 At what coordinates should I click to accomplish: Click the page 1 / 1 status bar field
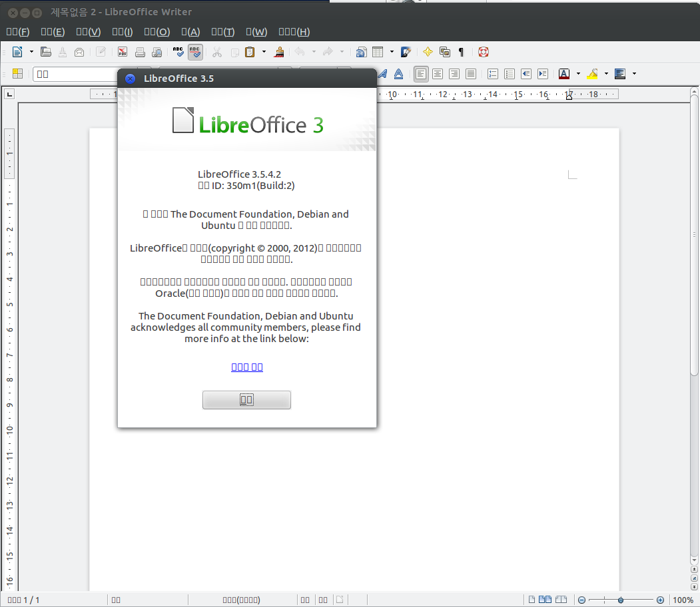pos(24,600)
